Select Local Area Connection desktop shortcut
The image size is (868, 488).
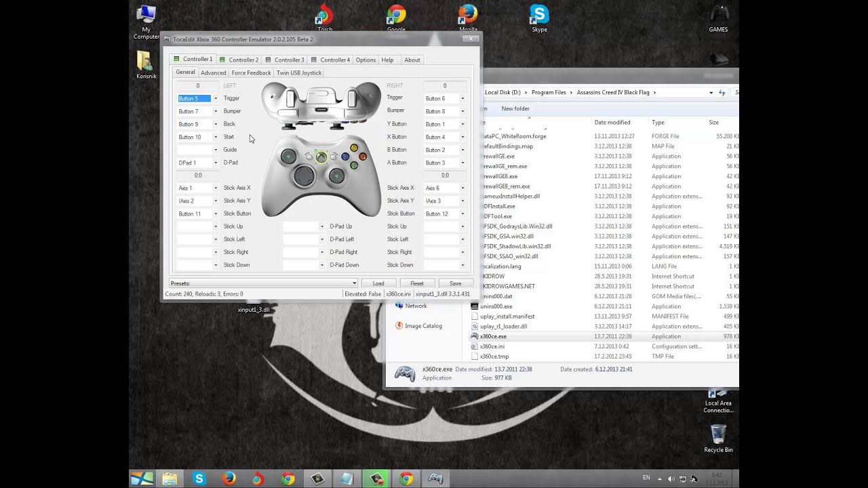718,401
